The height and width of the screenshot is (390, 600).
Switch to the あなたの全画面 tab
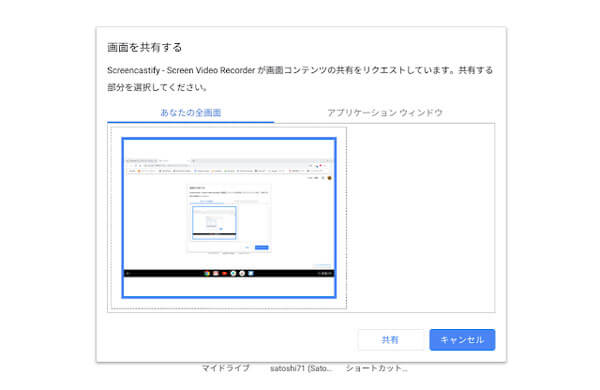point(191,113)
